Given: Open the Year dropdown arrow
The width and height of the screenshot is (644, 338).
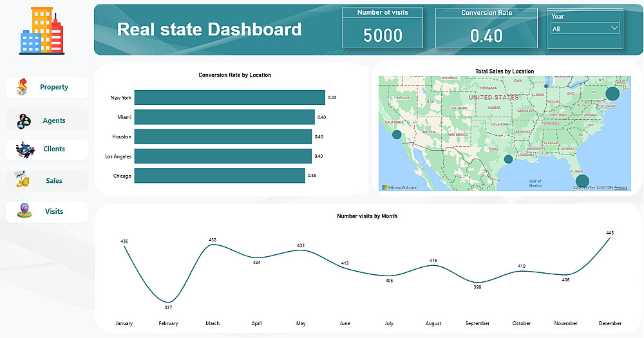Looking at the screenshot, I should [x=614, y=28].
